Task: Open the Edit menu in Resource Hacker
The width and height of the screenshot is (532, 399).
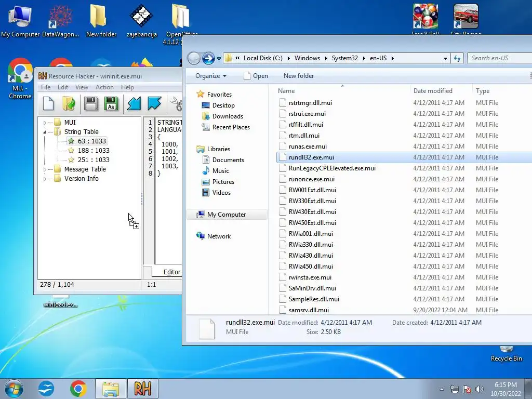Action: [63, 87]
